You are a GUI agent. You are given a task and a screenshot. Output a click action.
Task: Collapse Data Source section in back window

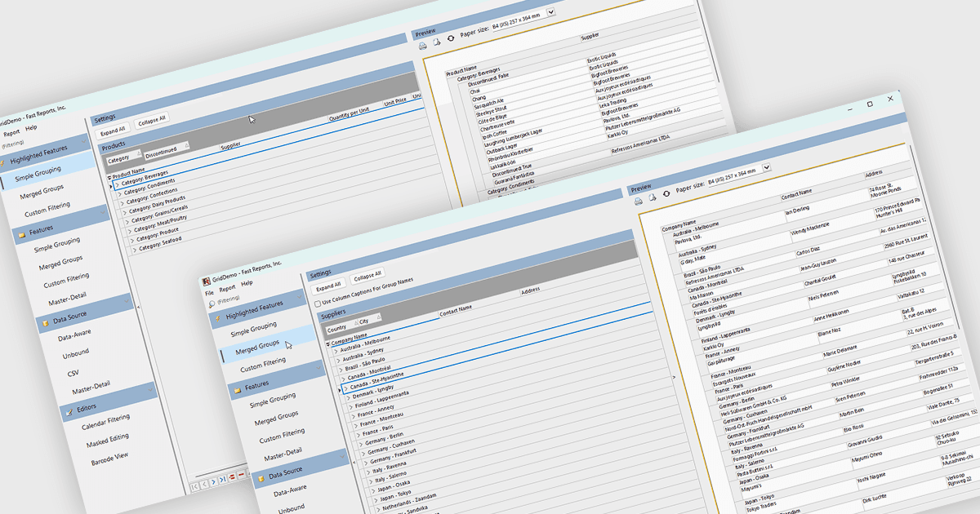point(127,302)
